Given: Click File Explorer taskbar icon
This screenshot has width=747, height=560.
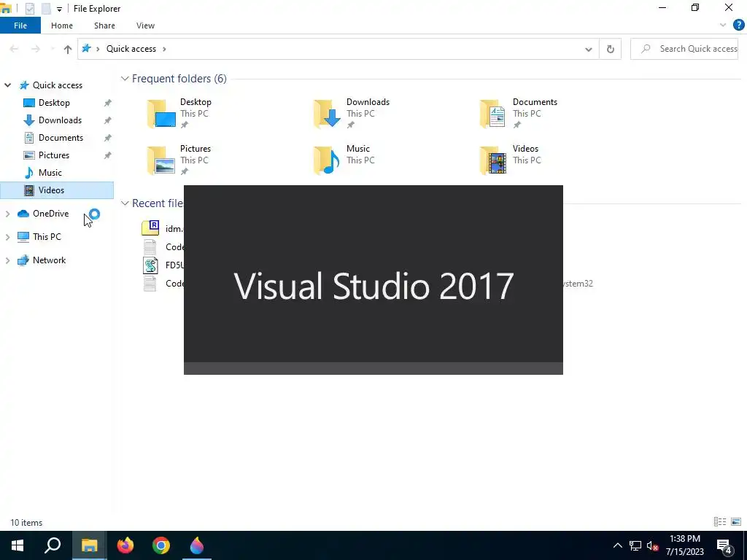Looking at the screenshot, I should 89,545.
